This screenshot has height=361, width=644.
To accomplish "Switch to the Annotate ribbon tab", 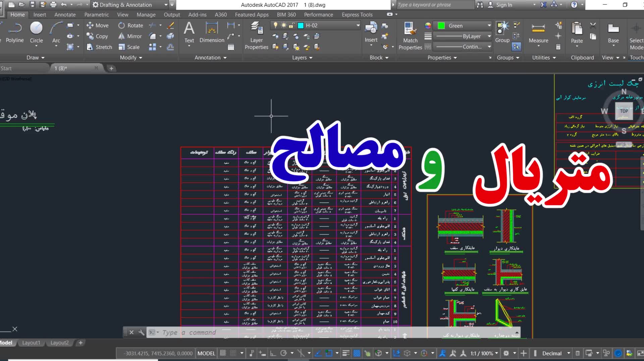I will click(65, 15).
